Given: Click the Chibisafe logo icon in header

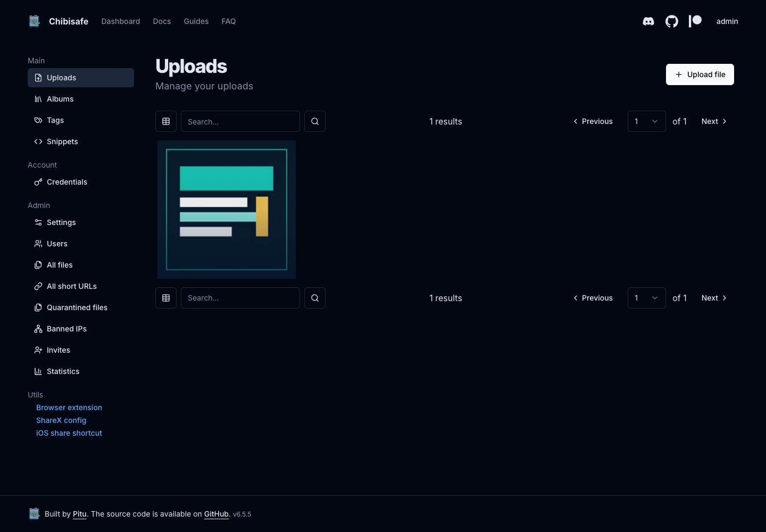Looking at the screenshot, I should 34,21.
